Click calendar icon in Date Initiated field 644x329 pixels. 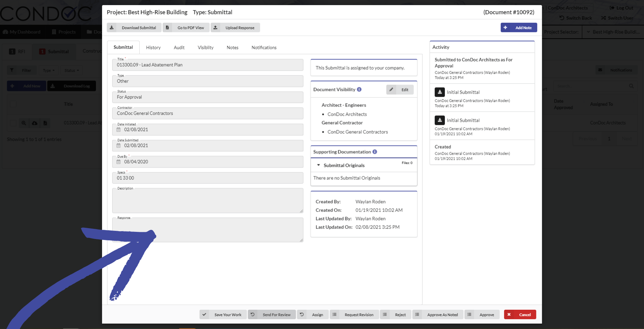click(x=119, y=130)
